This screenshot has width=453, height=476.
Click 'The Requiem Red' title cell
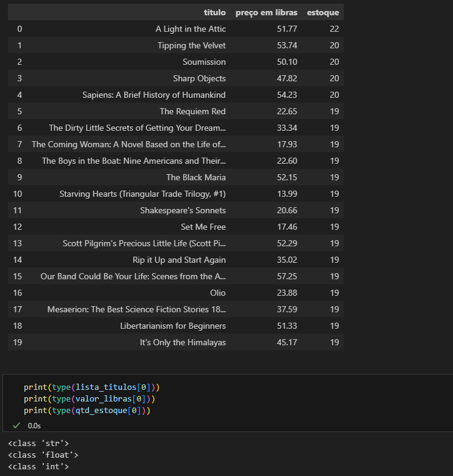(x=193, y=111)
